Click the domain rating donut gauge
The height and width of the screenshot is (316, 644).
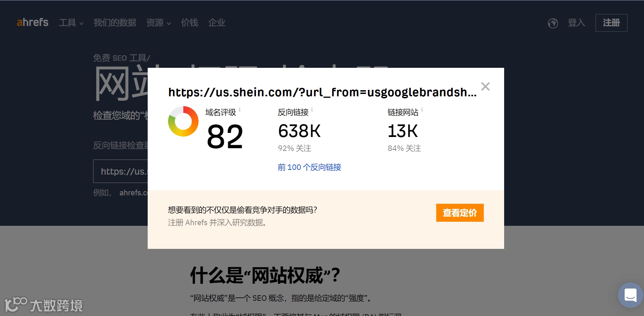[x=183, y=121]
